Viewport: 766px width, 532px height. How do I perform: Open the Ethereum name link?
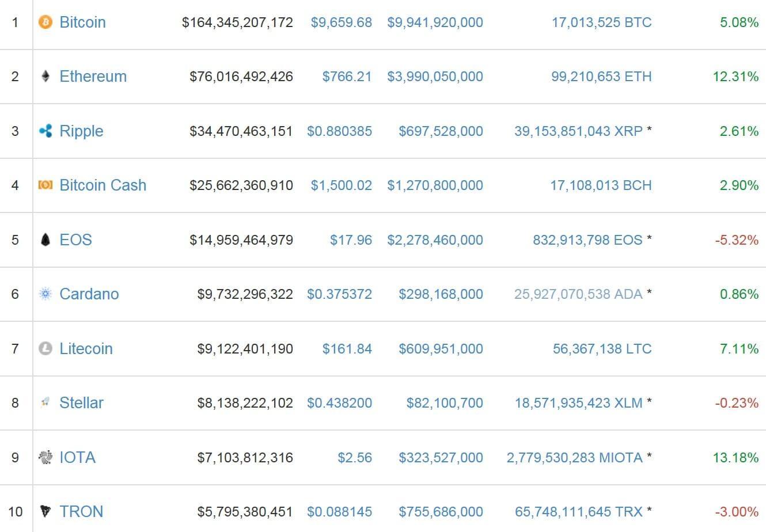[93, 77]
